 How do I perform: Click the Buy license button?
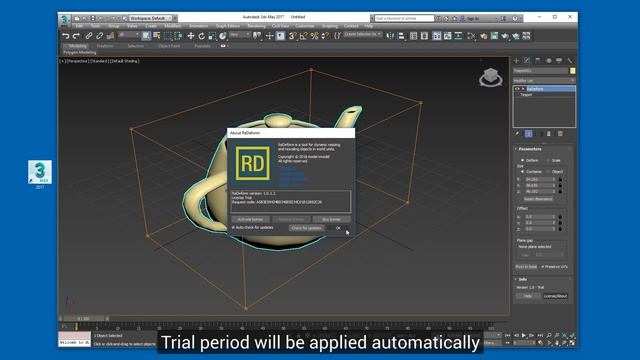pyautogui.click(x=331, y=220)
